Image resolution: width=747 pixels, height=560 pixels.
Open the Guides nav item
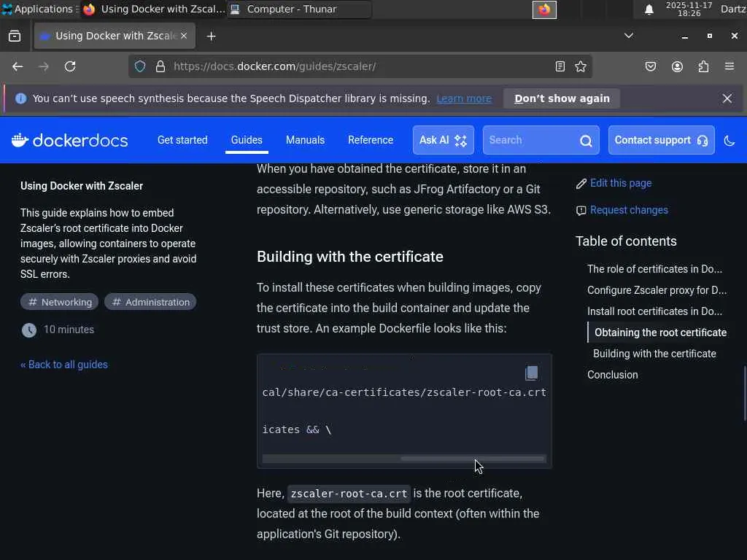pos(247,140)
